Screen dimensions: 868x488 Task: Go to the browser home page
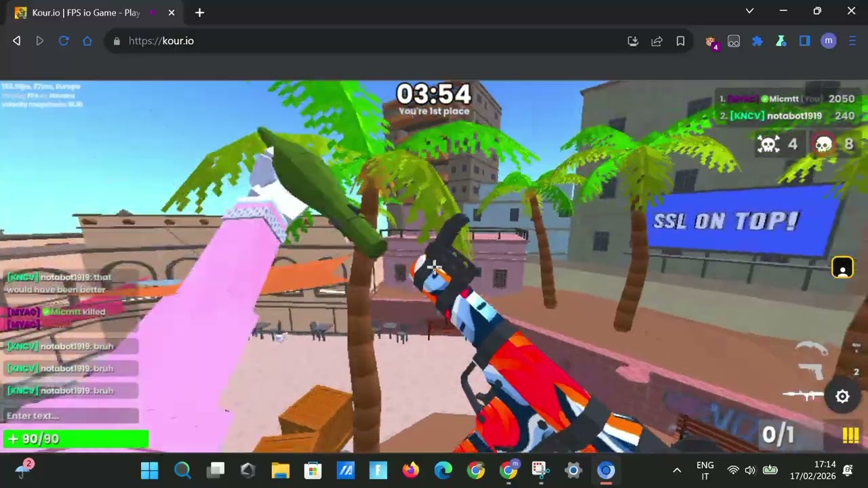pyautogui.click(x=87, y=41)
